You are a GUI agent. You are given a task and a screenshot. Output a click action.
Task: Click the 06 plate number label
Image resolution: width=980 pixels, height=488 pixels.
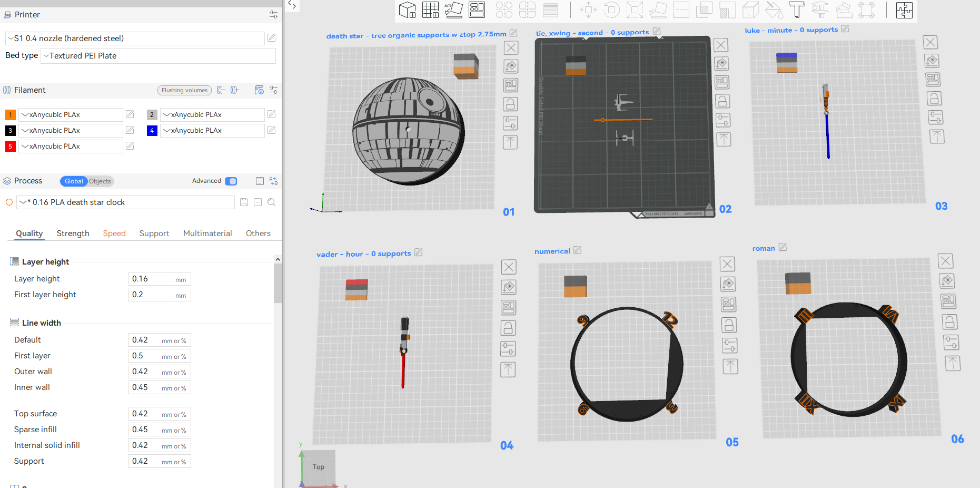pyautogui.click(x=957, y=439)
